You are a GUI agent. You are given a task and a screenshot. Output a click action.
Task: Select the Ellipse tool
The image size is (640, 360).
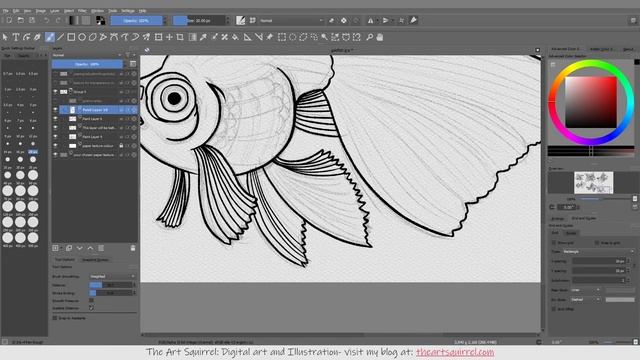[x=82, y=37]
